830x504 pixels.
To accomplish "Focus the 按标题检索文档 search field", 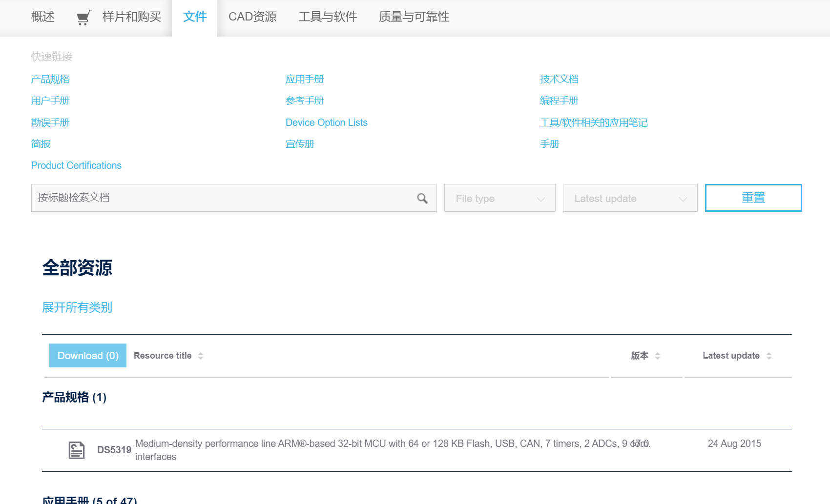I will point(234,198).
